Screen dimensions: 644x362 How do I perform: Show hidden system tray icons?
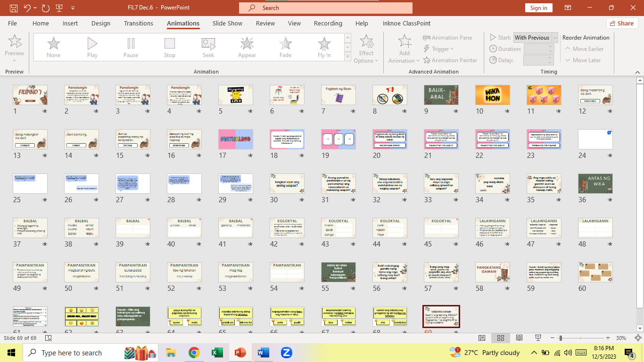point(534,353)
